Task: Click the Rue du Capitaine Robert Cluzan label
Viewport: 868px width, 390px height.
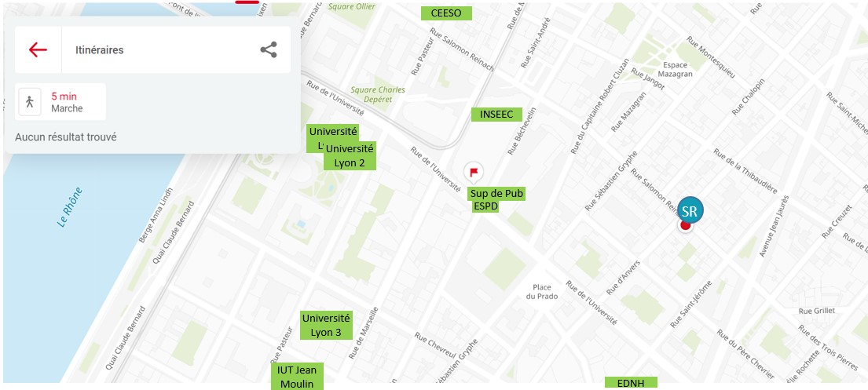Action: (x=600, y=106)
